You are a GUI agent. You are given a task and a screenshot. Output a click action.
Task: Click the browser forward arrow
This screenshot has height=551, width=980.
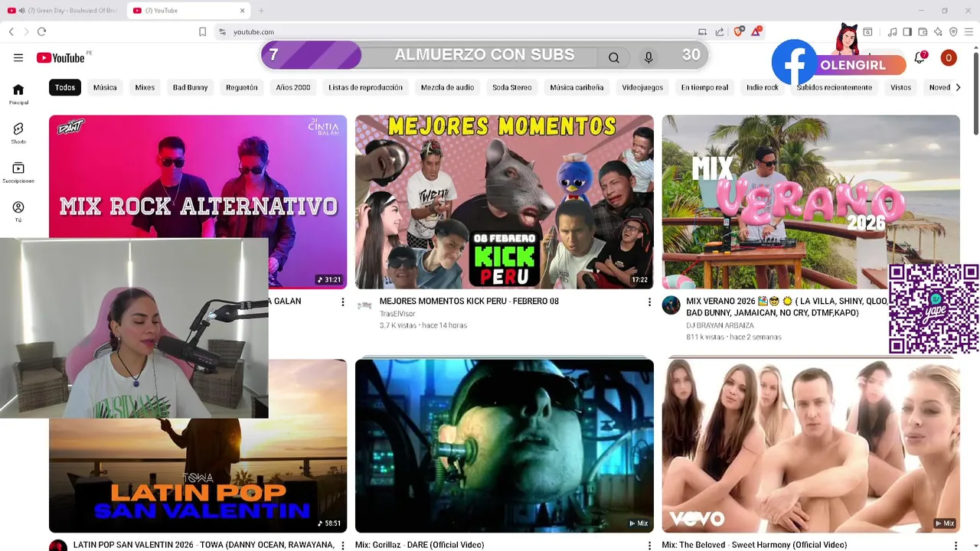(26, 31)
